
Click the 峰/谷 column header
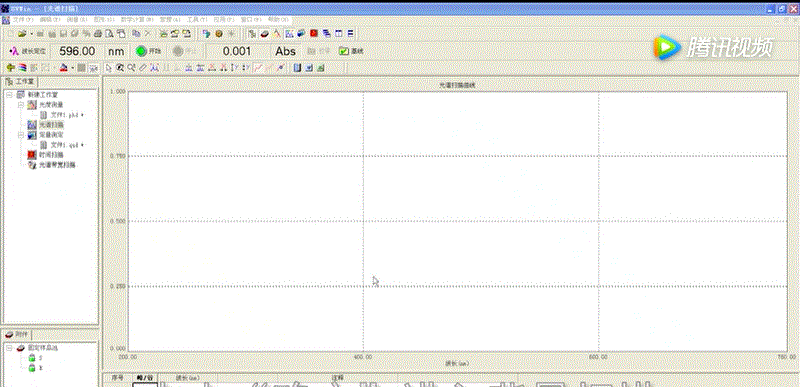pyautogui.click(x=144, y=378)
